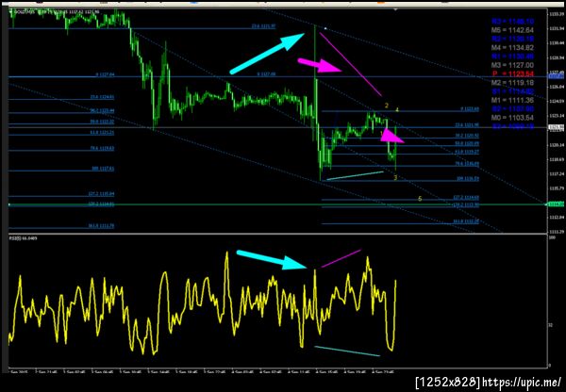Click the yellow wave label 4

pos(397,109)
